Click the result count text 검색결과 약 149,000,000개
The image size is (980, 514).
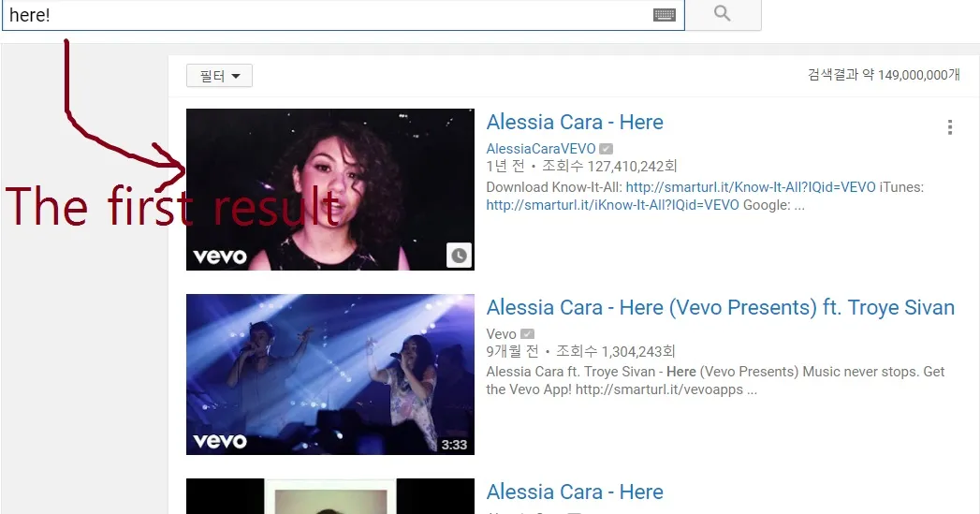pos(884,74)
